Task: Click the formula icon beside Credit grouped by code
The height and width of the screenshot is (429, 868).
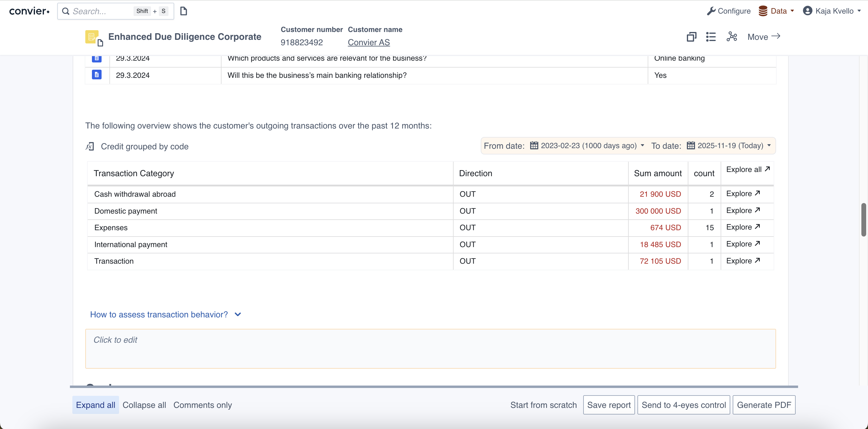Action: (90, 146)
